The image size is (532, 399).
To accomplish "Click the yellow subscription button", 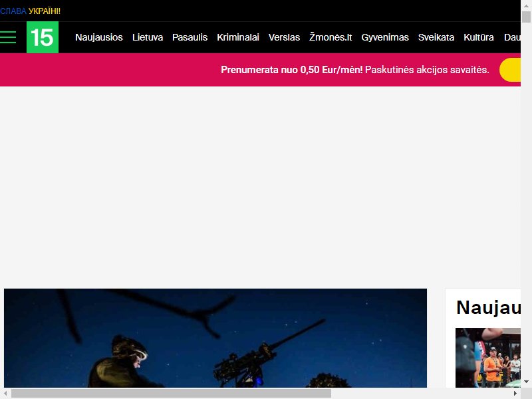I will coord(510,70).
